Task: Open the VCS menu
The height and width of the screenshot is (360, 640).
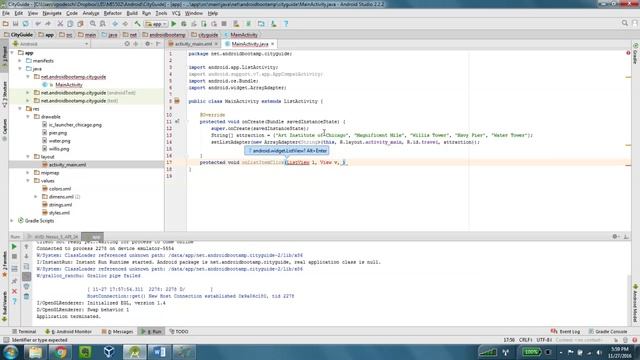Action: 176,13
